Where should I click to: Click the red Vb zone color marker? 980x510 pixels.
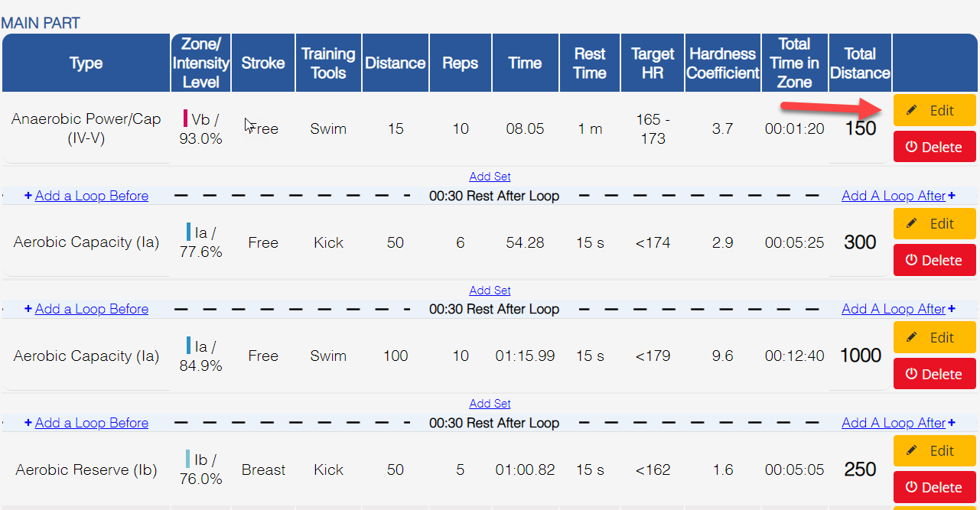tap(185, 119)
